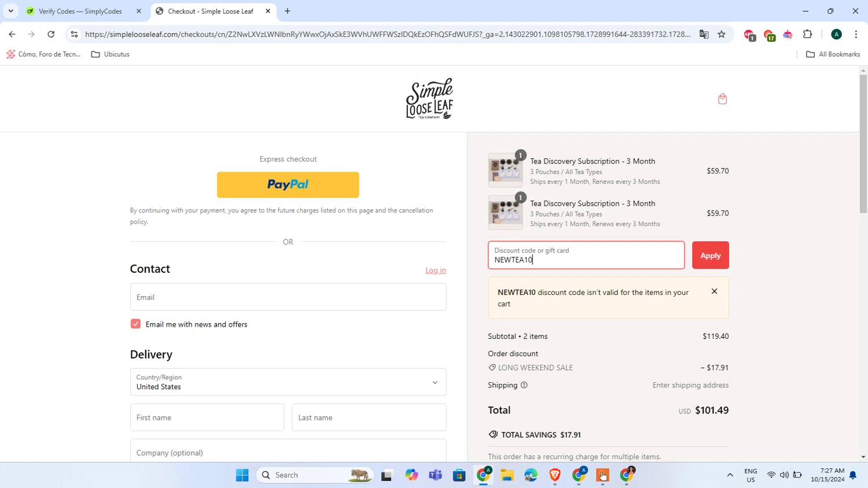The height and width of the screenshot is (488, 868).
Task: Open the Ubicutus bookmarks folder
Action: [x=111, y=54]
